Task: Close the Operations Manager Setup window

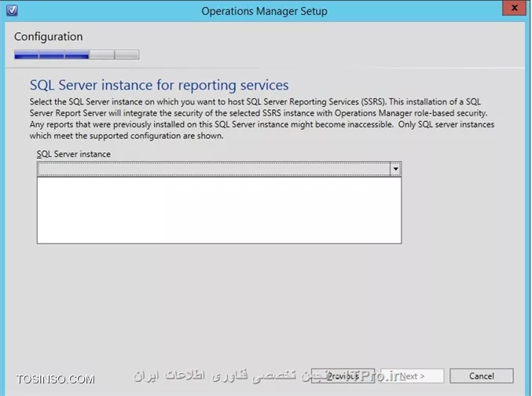Action: coord(514,8)
